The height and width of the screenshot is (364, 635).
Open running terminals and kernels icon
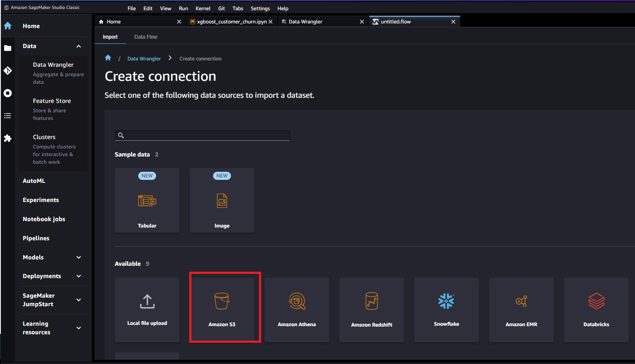(8, 93)
